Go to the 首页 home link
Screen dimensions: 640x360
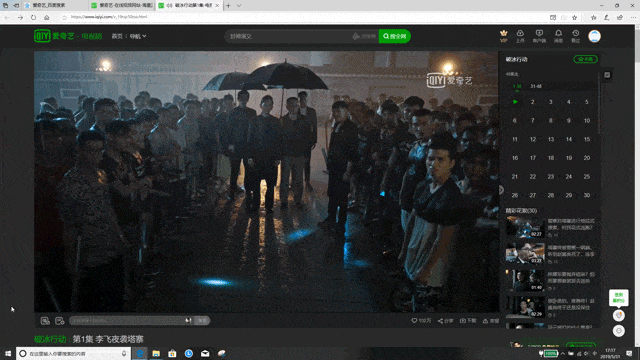(117, 36)
